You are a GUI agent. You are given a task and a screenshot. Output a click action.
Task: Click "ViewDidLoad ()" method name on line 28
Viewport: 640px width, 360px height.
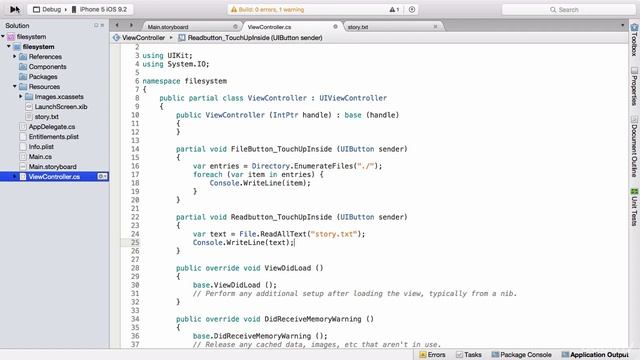294,268
